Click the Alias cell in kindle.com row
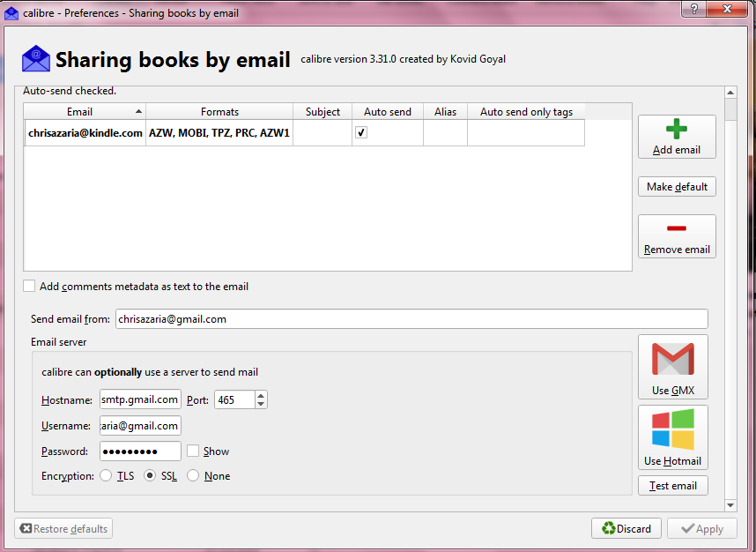The image size is (756, 552). point(445,132)
